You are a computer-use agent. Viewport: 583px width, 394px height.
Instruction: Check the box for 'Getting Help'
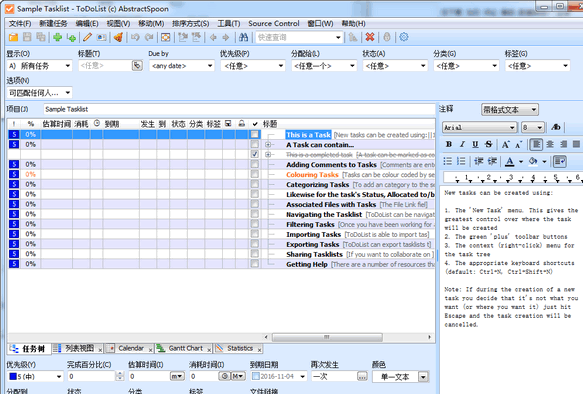coord(254,264)
